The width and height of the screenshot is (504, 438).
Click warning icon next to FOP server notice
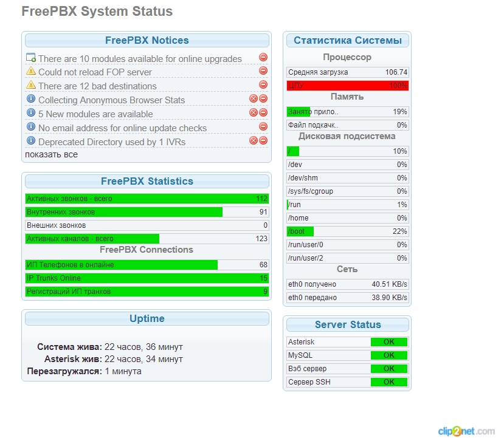(x=31, y=71)
